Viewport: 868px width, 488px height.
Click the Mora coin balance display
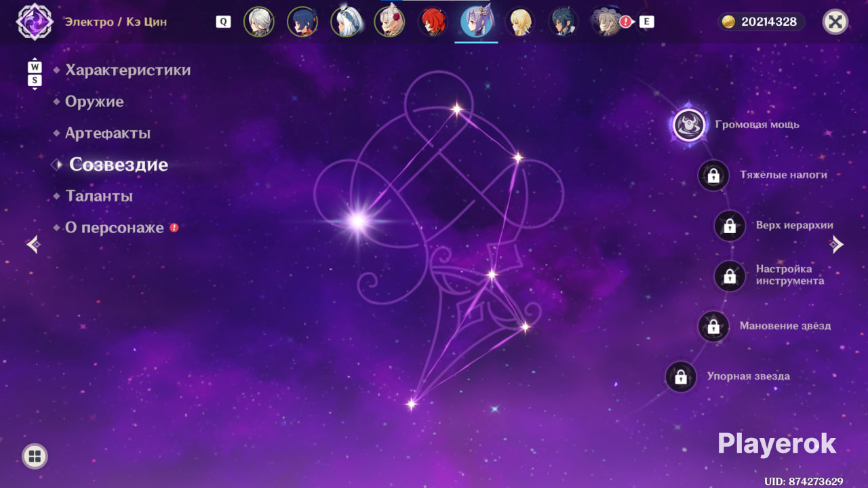762,22
